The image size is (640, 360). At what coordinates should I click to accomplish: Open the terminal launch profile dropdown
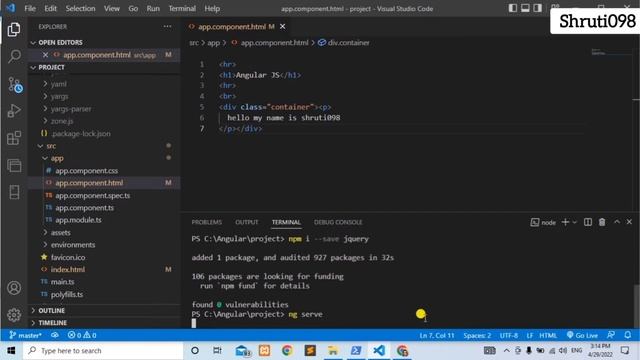click(x=575, y=222)
